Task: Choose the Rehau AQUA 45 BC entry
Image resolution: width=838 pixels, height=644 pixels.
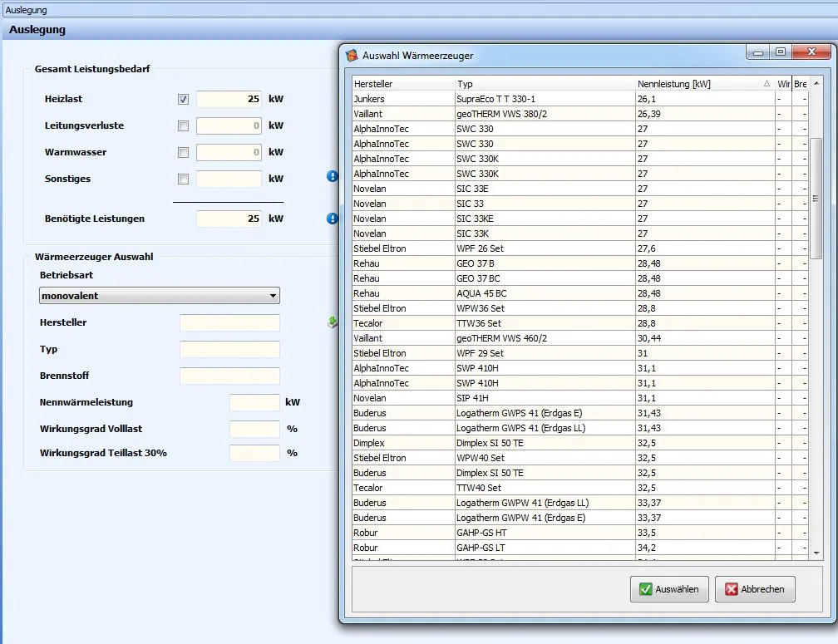Action: point(580,293)
